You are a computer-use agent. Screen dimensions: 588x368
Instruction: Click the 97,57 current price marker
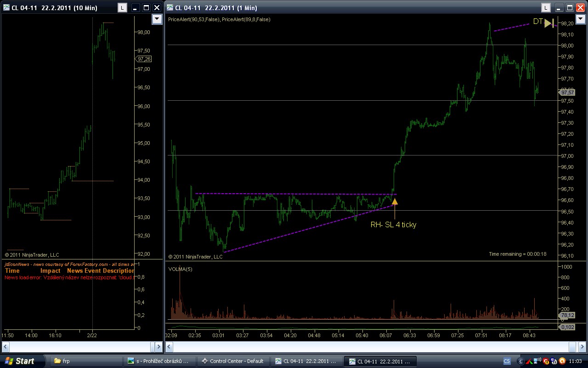point(567,92)
